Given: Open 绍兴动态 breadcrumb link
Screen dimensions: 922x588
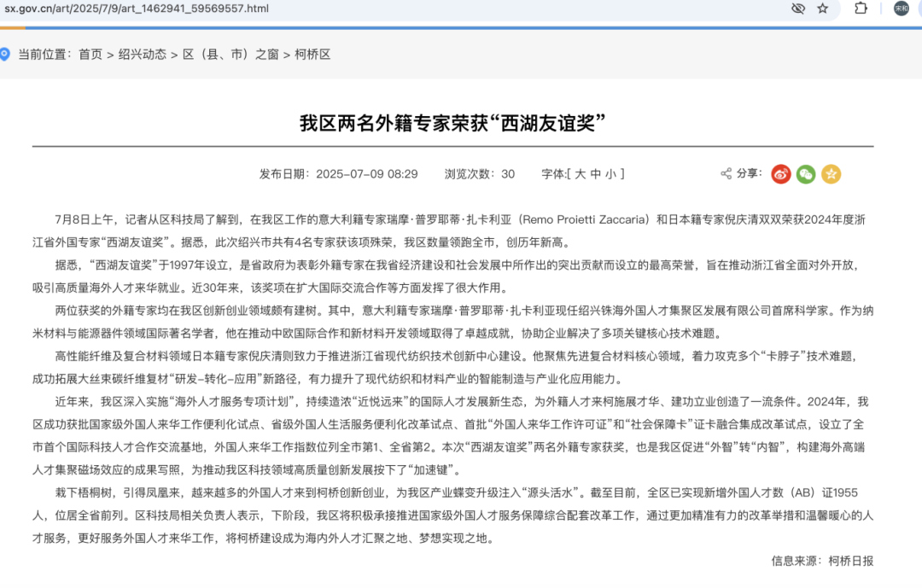Looking at the screenshot, I should tap(143, 55).
